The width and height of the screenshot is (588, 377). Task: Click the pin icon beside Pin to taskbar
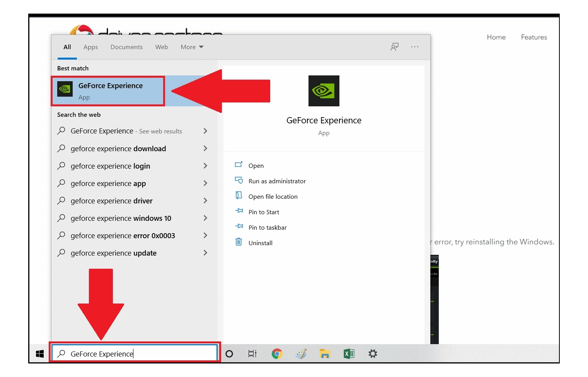(239, 227)
